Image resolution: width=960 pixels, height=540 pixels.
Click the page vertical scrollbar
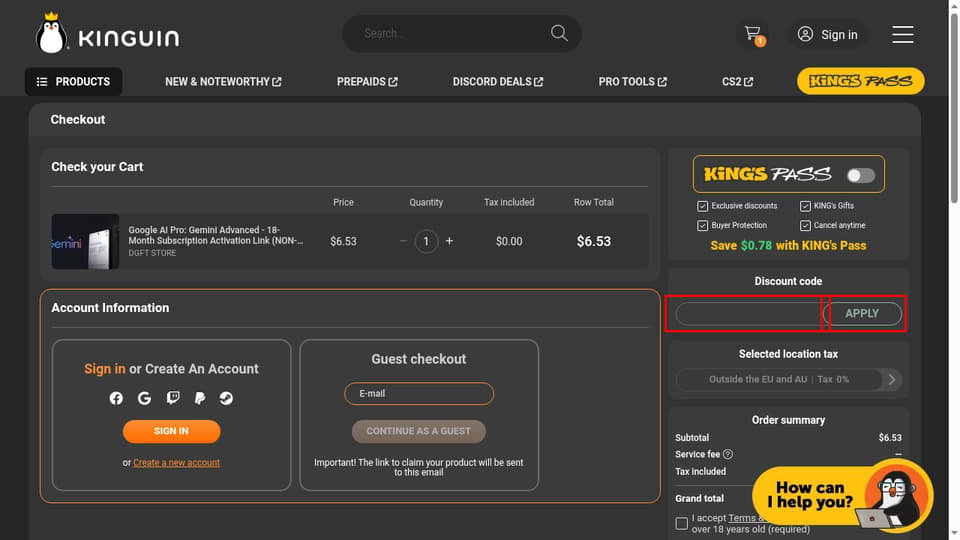(954, 110)
